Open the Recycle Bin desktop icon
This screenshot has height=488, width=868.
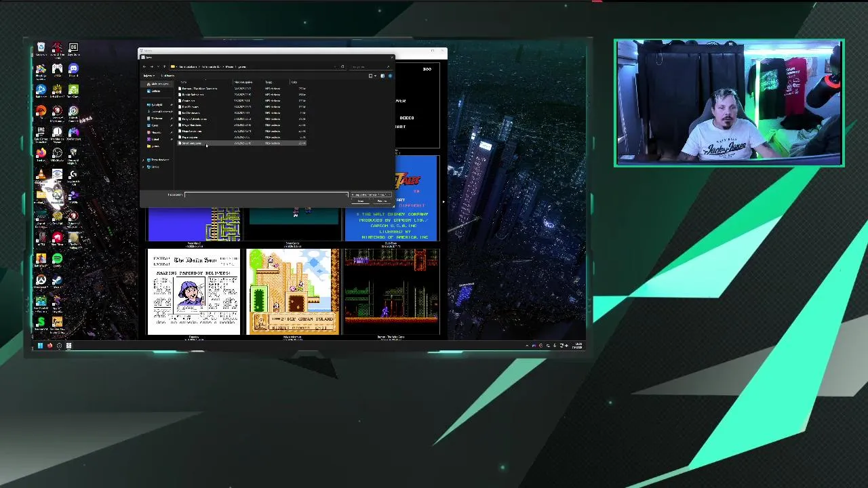[41, 47]
